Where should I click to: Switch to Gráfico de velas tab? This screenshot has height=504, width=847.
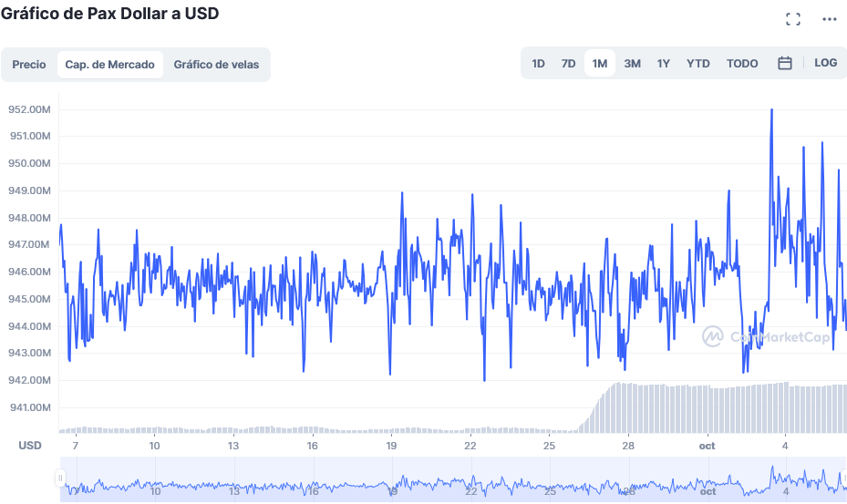click(216, 65)
